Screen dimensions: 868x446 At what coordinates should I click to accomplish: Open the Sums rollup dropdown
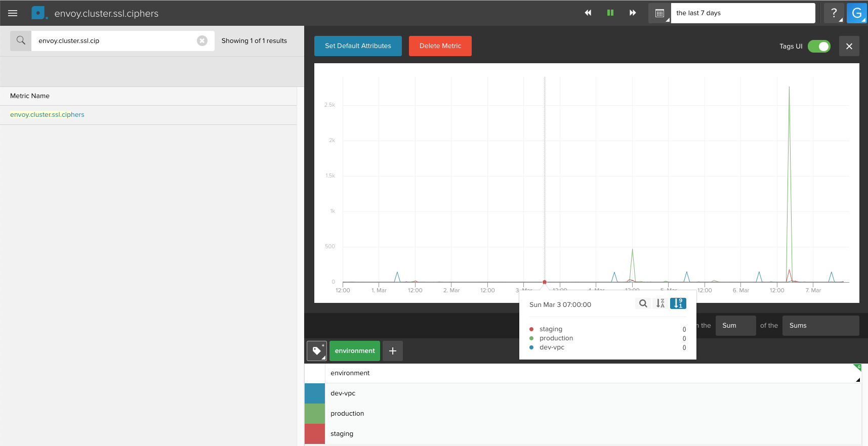[x=820, y=326]
